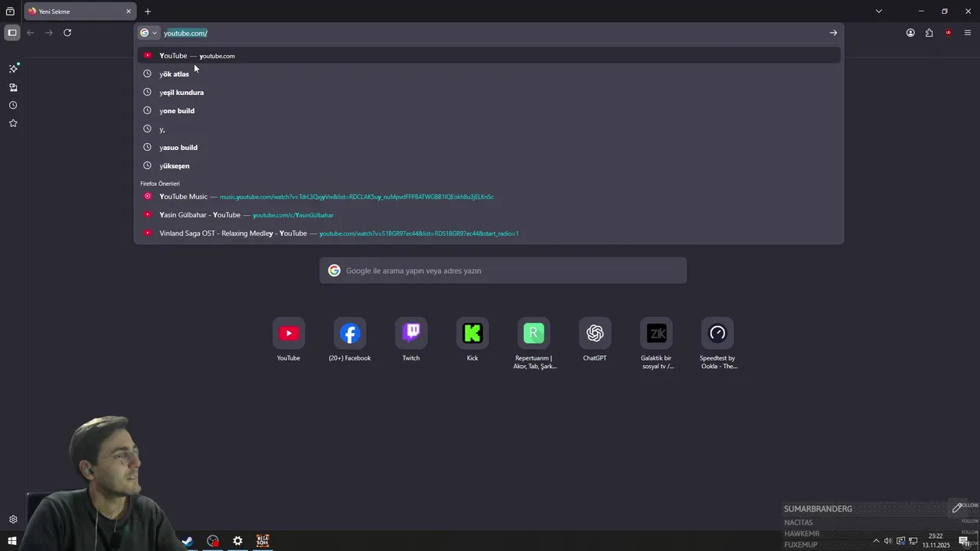Show hidden system tray icons

pos(876,541)
